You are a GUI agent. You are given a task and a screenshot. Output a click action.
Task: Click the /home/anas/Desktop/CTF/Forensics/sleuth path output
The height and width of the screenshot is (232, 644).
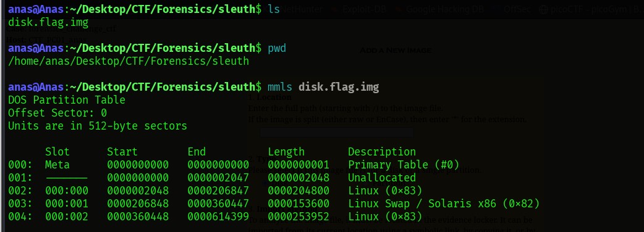[129, 62]
